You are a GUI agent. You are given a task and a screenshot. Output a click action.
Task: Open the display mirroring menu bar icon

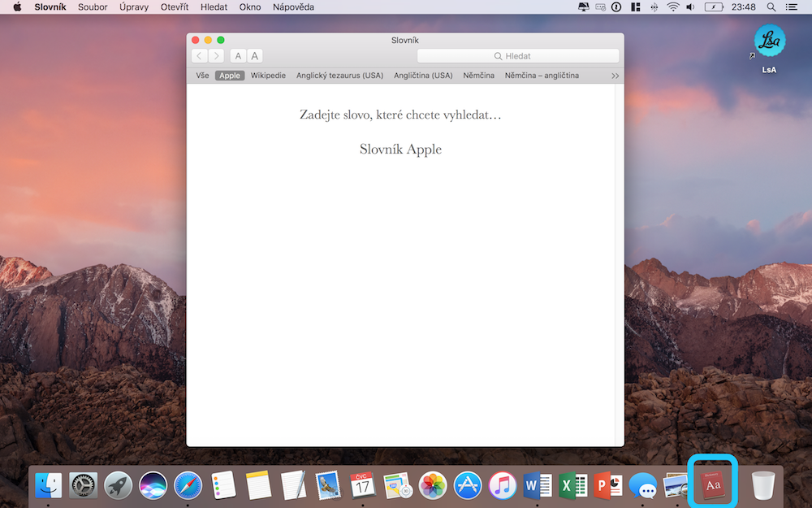point(583,7)
